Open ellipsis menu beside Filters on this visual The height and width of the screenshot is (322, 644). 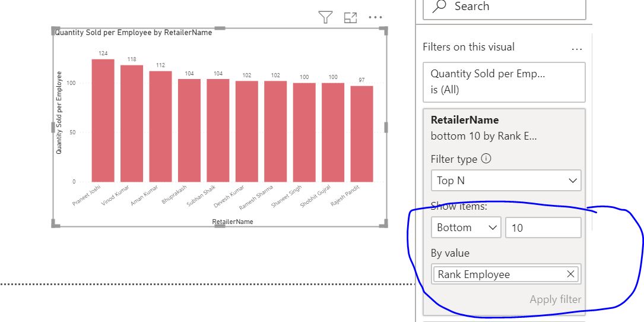[x=577, y=49]
